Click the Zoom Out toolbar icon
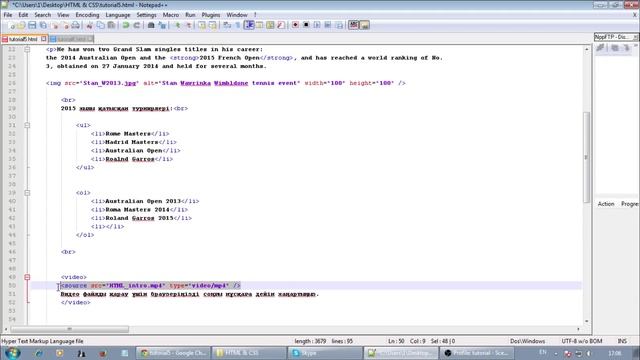The height and width of the screenshot is (360, 640). [x=188, y=25]
